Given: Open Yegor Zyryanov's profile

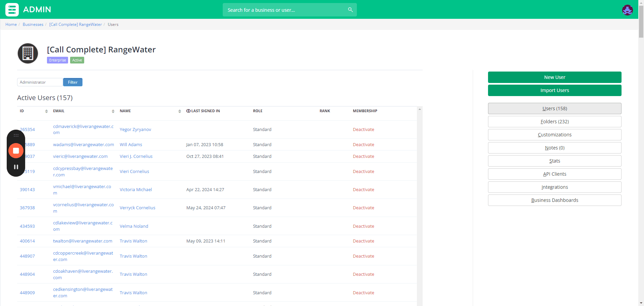Looking at the screenshot, I should [x=136, y=130].
